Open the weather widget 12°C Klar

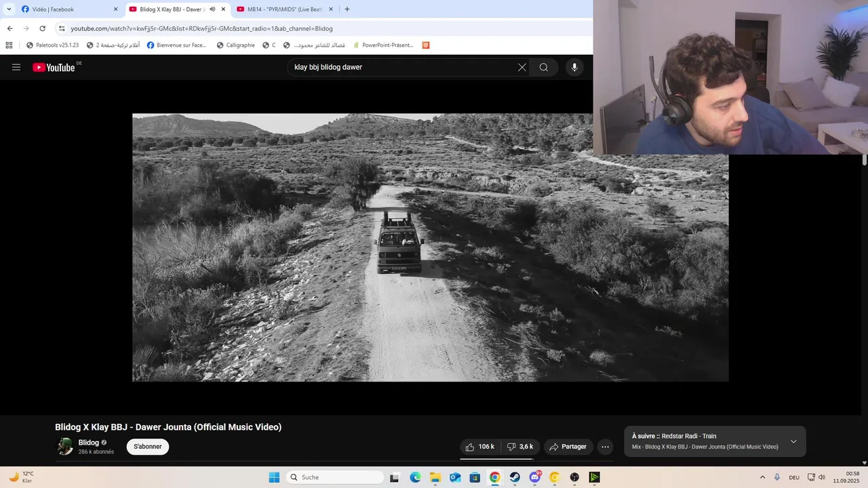[x=21, y=477]
